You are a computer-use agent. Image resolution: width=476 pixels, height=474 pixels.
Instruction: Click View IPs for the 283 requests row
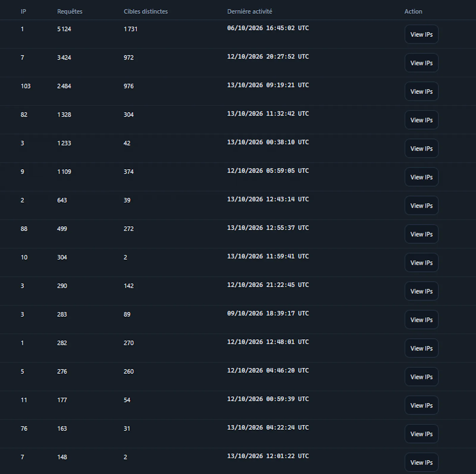click(x=421, y=320)
